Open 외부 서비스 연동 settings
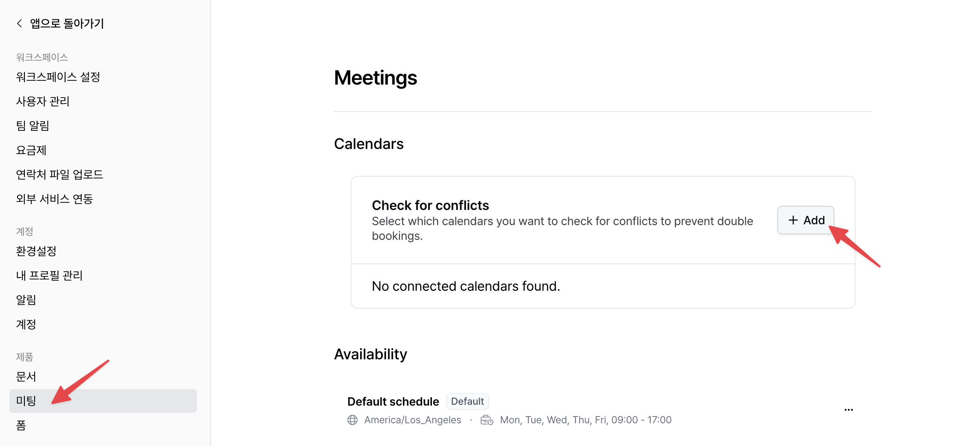 click(x=55, y=199)
